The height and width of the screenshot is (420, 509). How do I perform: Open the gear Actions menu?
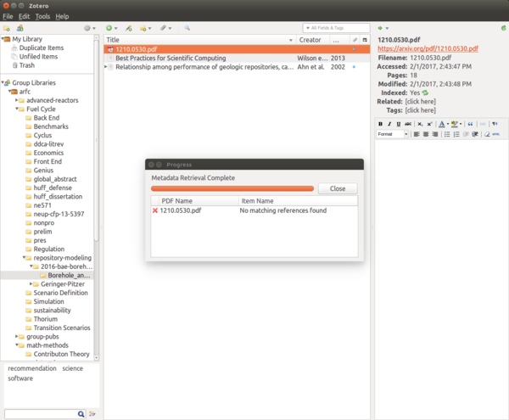[89, 28]
